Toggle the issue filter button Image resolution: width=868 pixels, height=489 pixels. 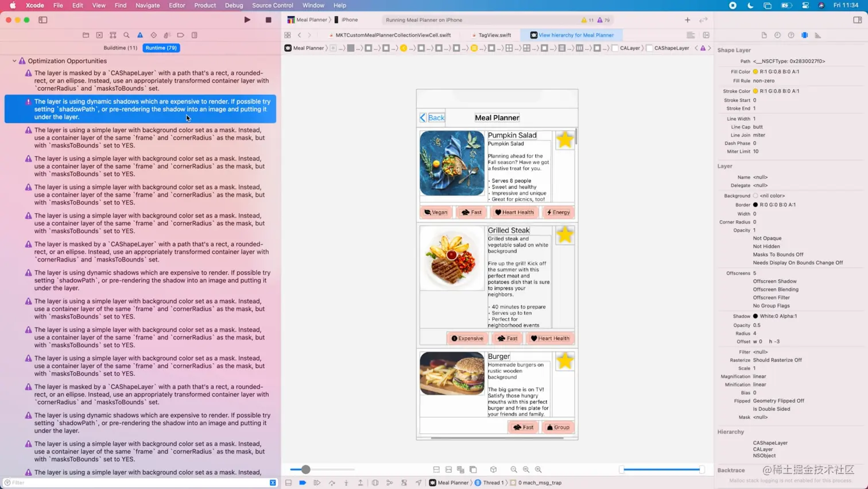tap(273, 483)
